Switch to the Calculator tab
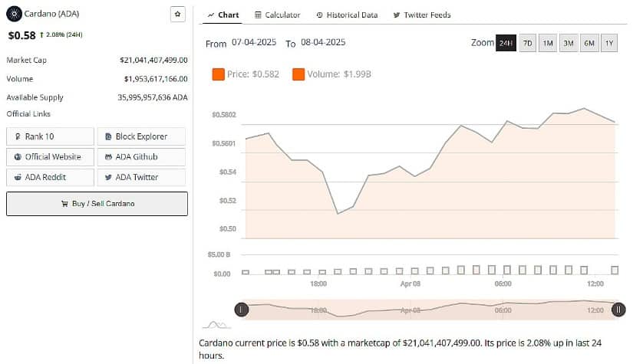Image resolution: width=633 pixels, height=364 pixels. tap(277, 15)
